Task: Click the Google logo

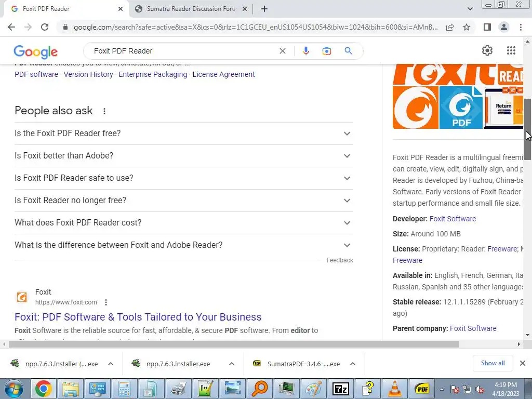Action: click(x=36, y=52)
